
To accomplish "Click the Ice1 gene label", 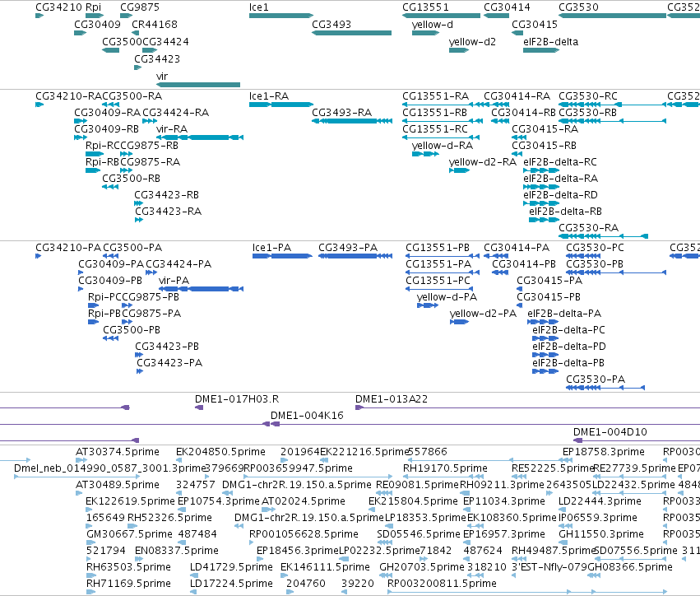I will pos(259,7).
